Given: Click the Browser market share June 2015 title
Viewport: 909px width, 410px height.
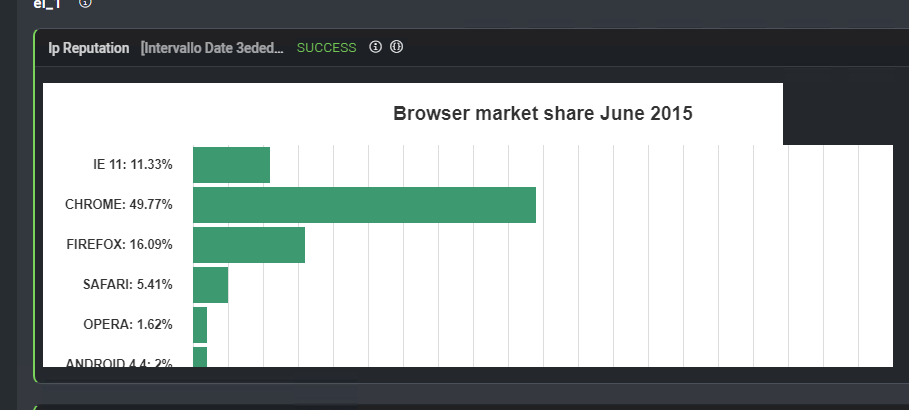Looking at the screenshot, I should [542, 114].
